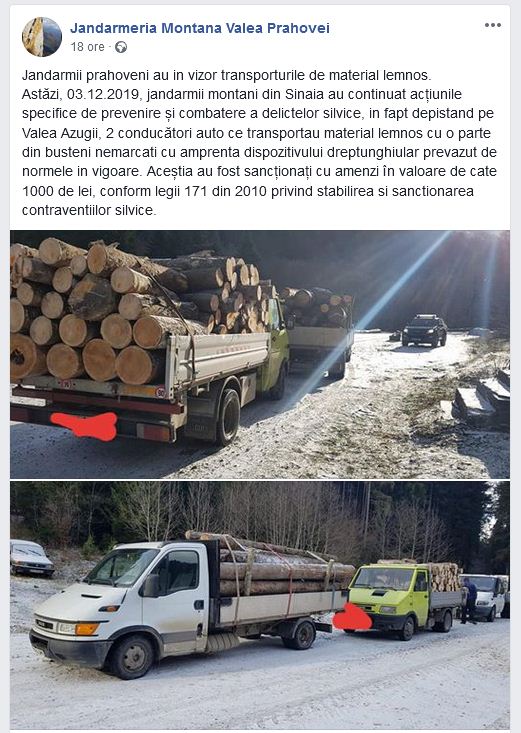This screenshot has width=521, height=733.
Task: Click the red scribble hiding the rear plate
Action: click(x=84, y=426)
